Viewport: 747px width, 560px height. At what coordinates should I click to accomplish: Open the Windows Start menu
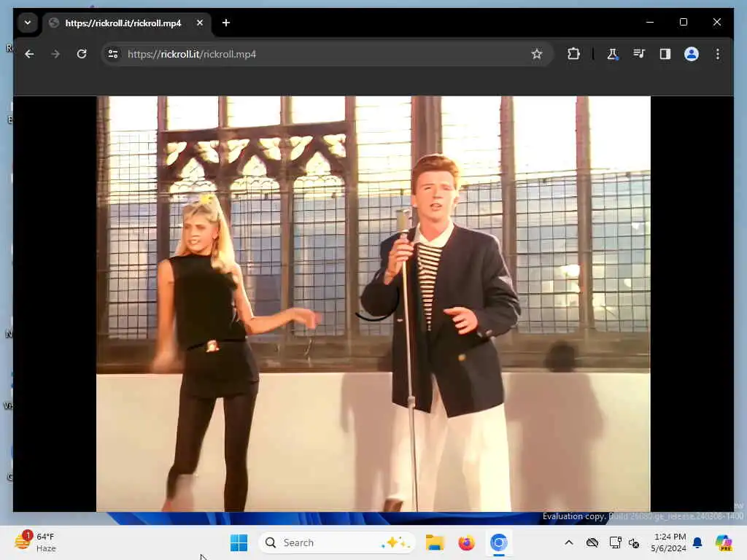click(239, 542)
